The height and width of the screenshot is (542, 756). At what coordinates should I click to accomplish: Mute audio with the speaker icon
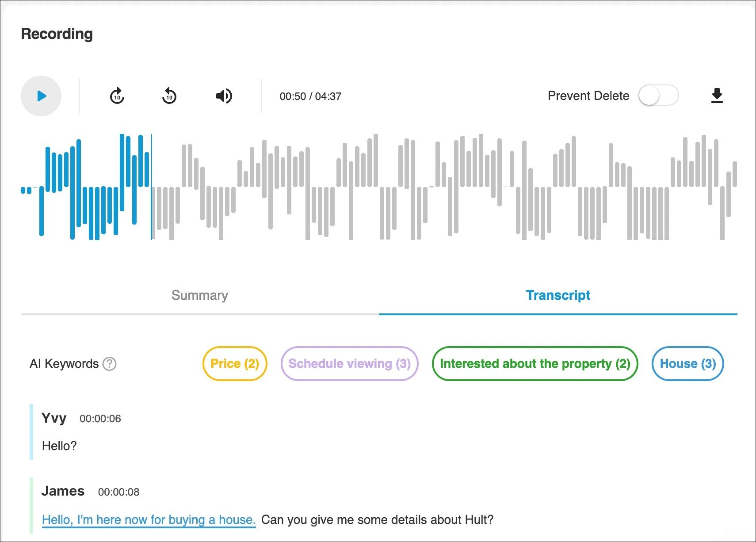tap(224, 96)
